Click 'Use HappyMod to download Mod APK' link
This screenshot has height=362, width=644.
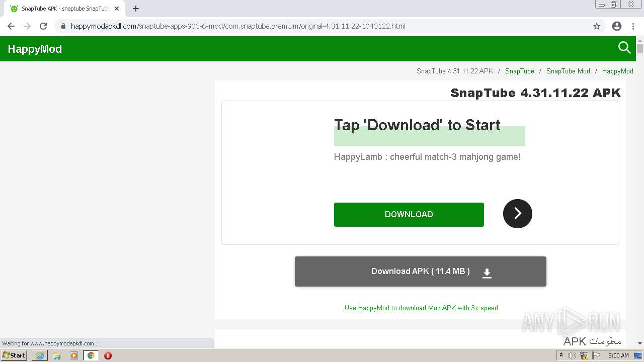pos(420,308)
